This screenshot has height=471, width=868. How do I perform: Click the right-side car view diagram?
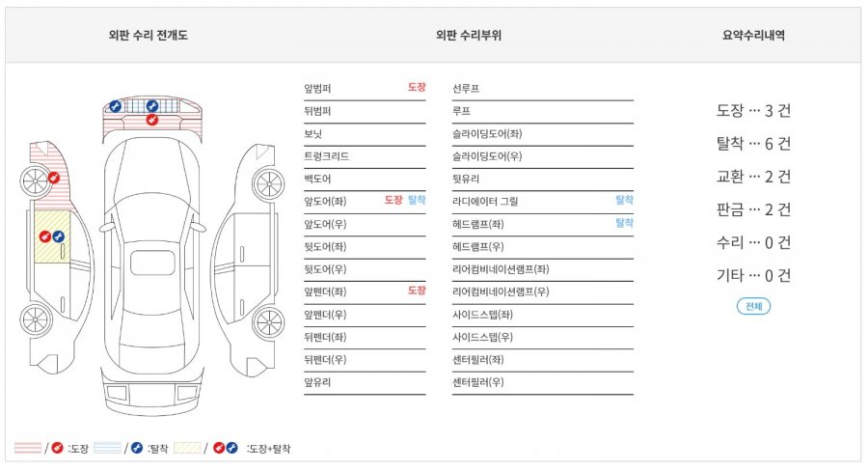(x=248, y=261)
